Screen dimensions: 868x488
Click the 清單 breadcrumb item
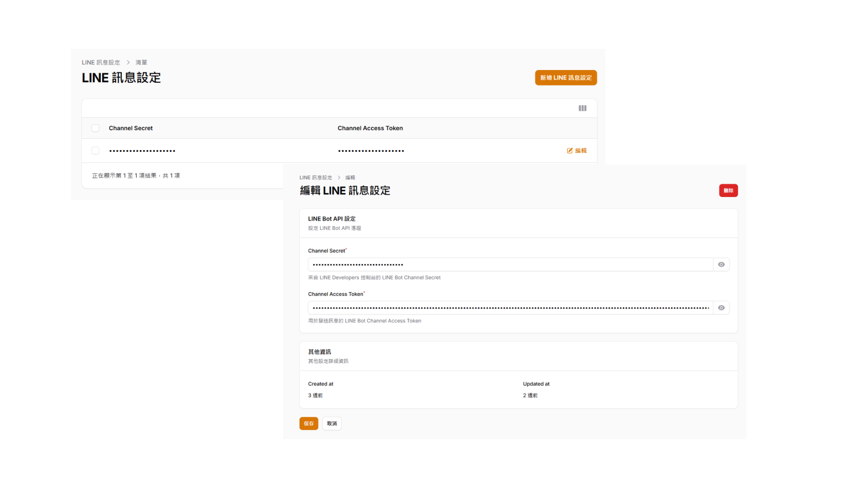pyautogui.click(x=141, y=63)
